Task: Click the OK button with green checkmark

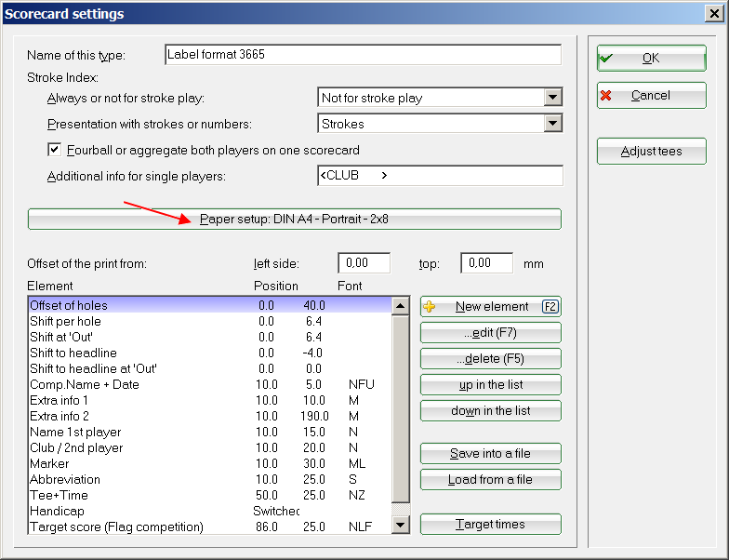Action: click(x=651, y=58)
